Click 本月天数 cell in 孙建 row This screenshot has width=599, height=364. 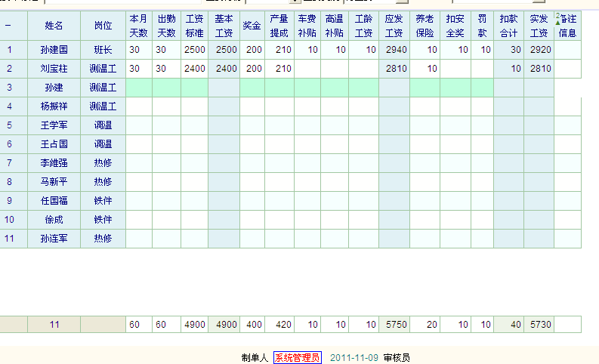(x=138, y=88)
